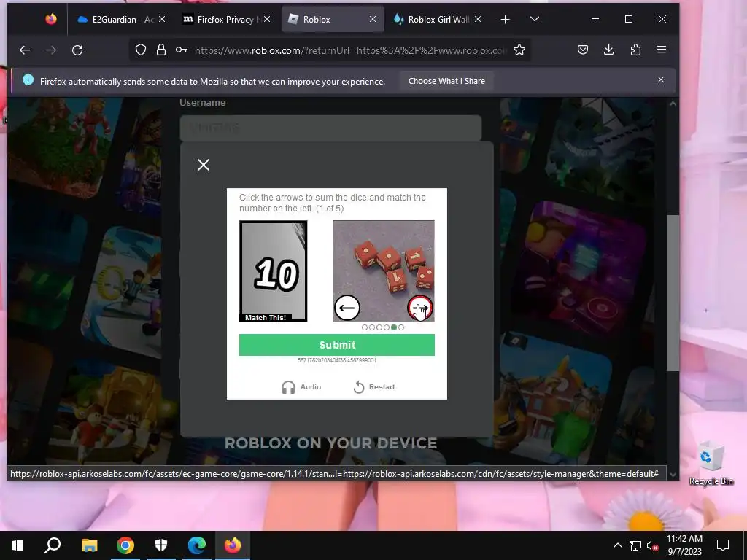Click the Match This number 10 image

pyautogui.click(x=274, y=271)
